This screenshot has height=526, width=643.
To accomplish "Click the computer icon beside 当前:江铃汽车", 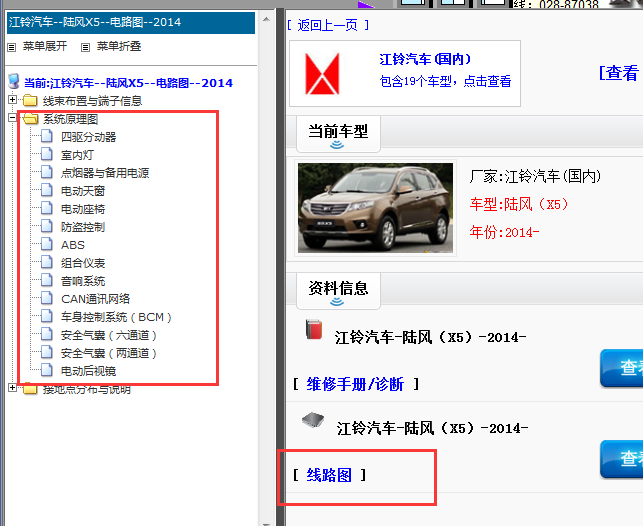I will [14, 81].
